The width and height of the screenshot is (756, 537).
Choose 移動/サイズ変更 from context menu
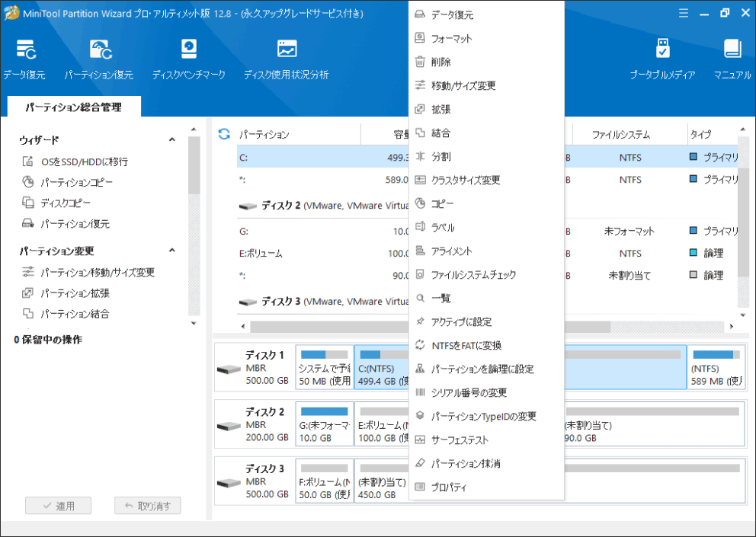click(486, 85)
